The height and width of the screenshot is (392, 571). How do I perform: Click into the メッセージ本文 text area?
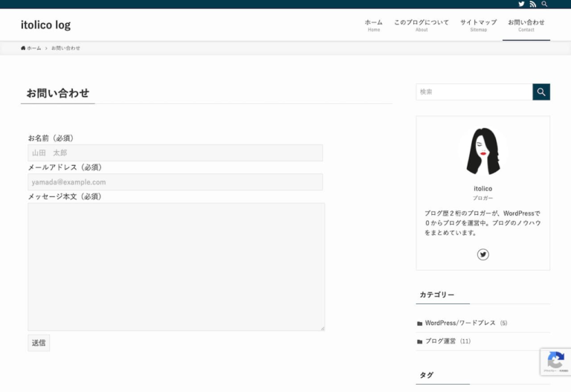pos(176,266)
